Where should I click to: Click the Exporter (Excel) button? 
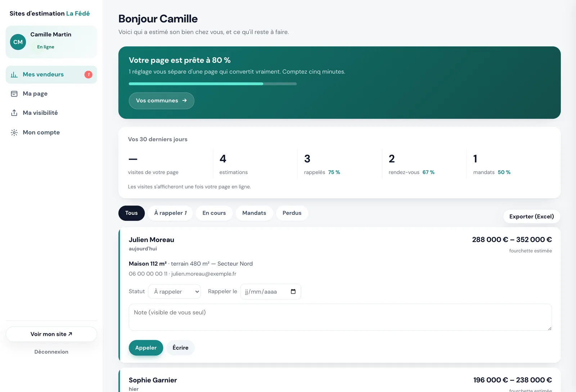pos(532,216)
